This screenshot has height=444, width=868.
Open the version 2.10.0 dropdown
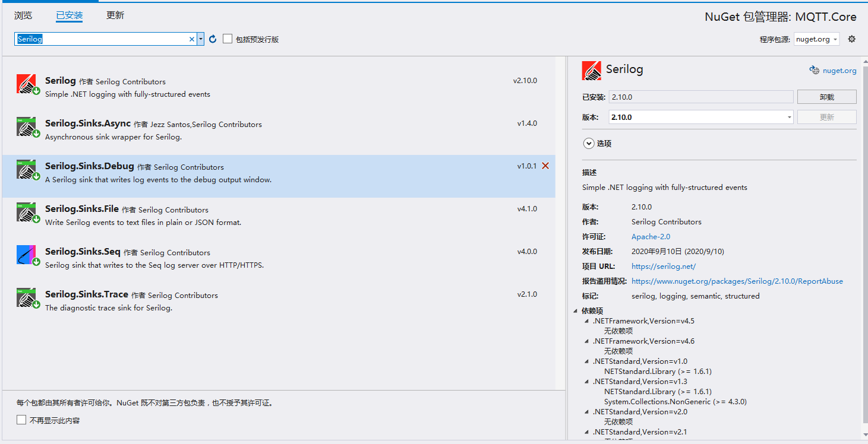[790, 117]
